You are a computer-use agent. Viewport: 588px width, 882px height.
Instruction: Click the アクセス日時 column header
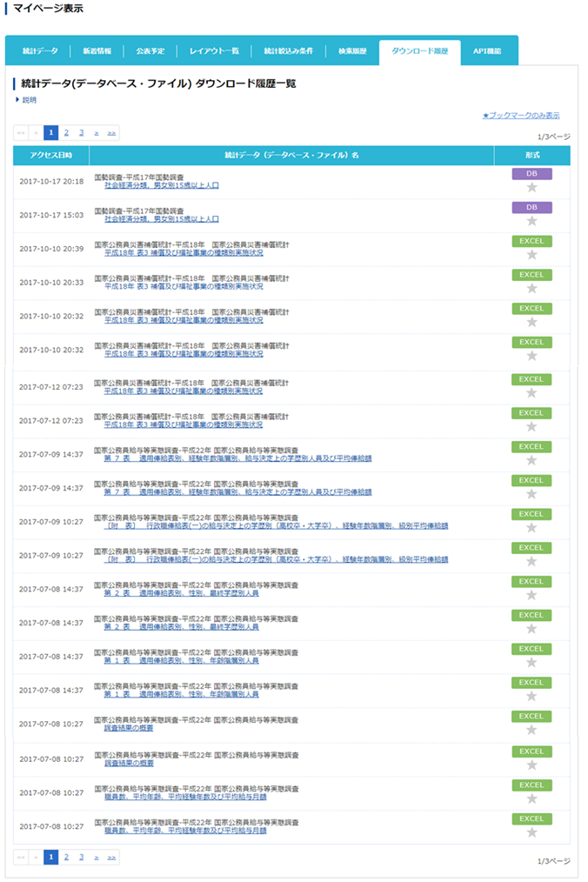point(50,155)
